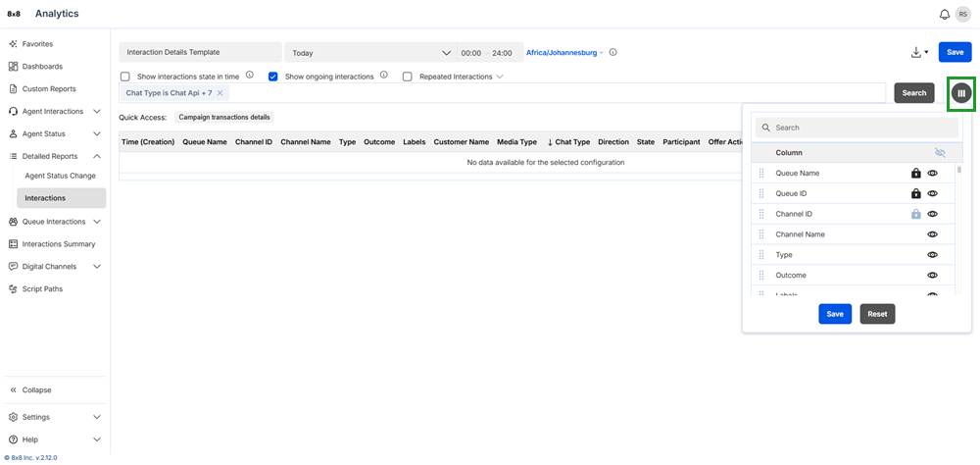Click info icon next to timezone

613,53
